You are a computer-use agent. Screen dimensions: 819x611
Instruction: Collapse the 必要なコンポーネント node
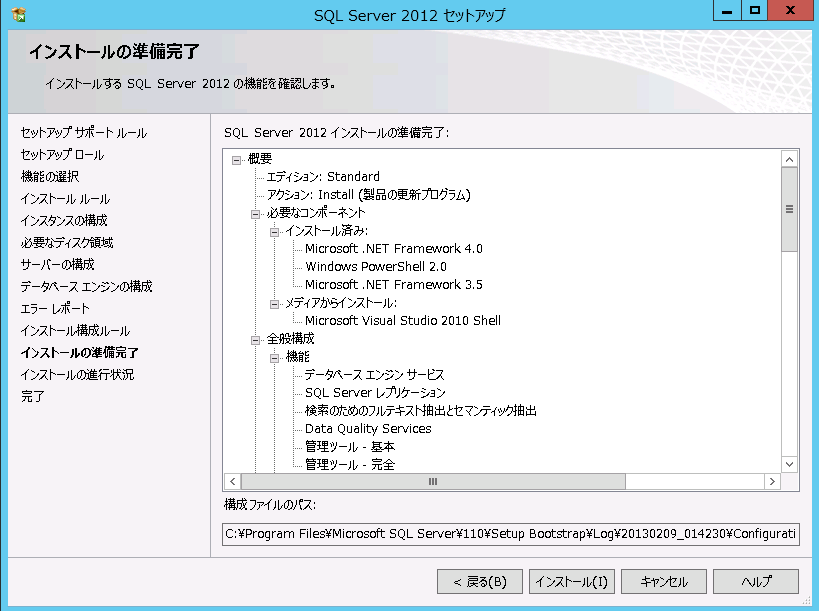(255, 214)
